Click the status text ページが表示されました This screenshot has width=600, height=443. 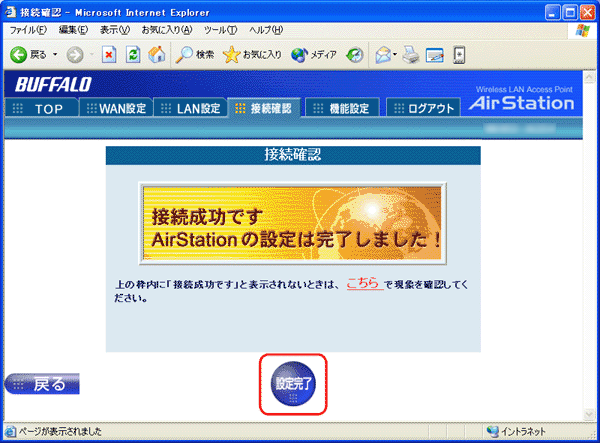coord(60,432)
